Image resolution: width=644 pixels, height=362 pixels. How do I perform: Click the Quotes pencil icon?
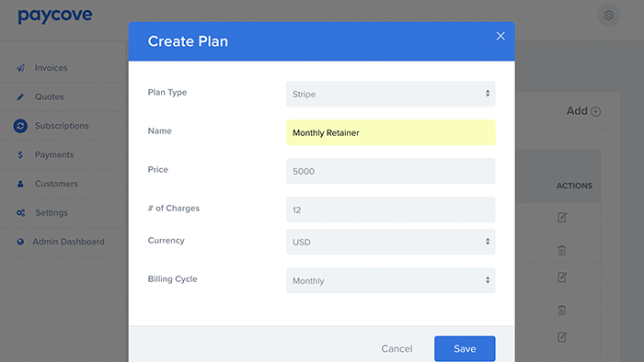click(20, 97)
